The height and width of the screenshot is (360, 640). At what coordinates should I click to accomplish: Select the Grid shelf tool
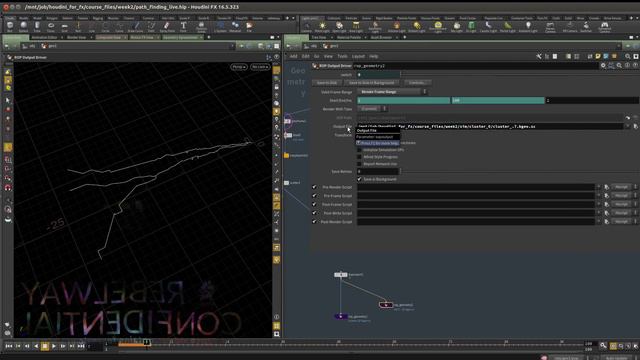click(x=64, y=27)
